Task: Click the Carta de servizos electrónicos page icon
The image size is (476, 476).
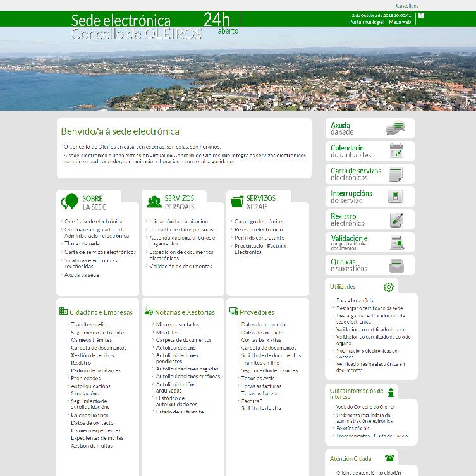Action: coord(396,174)
